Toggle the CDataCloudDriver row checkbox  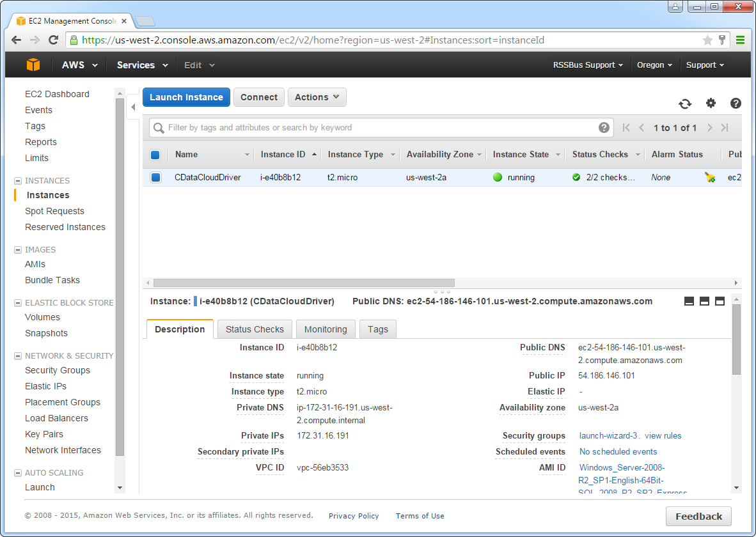point(155,177)
